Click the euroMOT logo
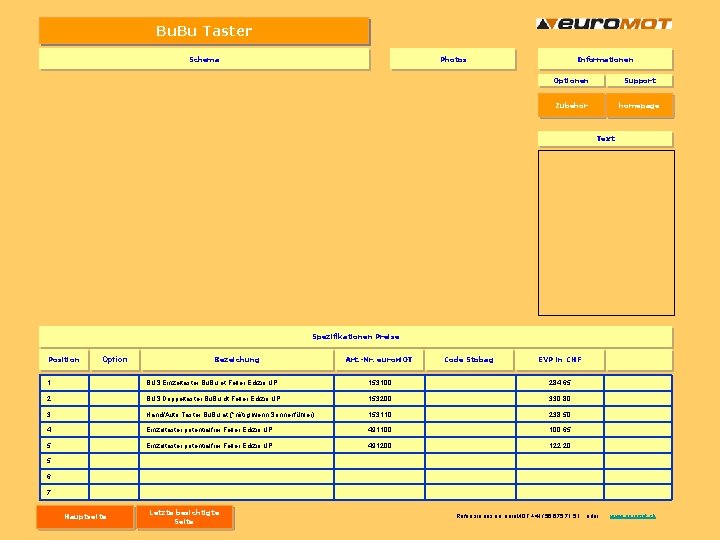Screen dimensions: 720x540 click(604, 23)
